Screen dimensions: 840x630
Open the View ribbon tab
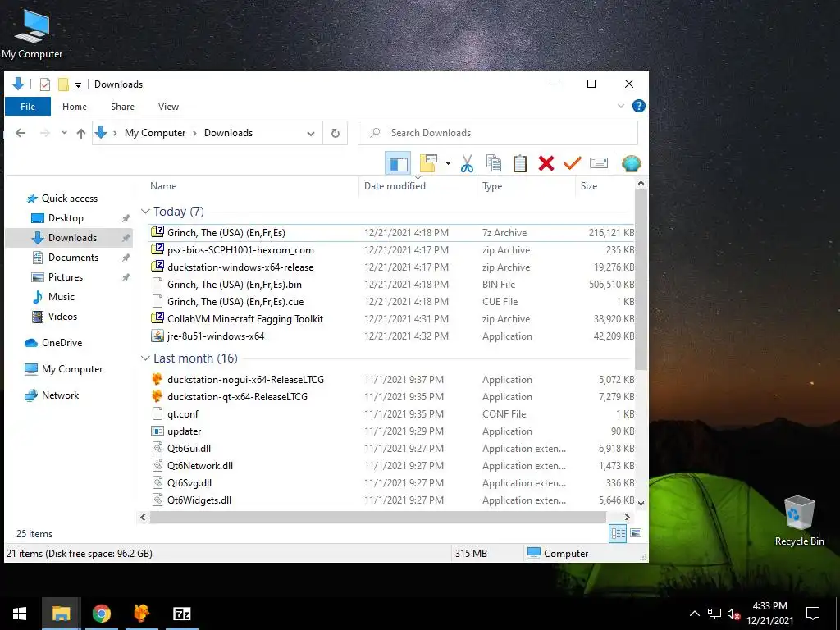[168, 107]
